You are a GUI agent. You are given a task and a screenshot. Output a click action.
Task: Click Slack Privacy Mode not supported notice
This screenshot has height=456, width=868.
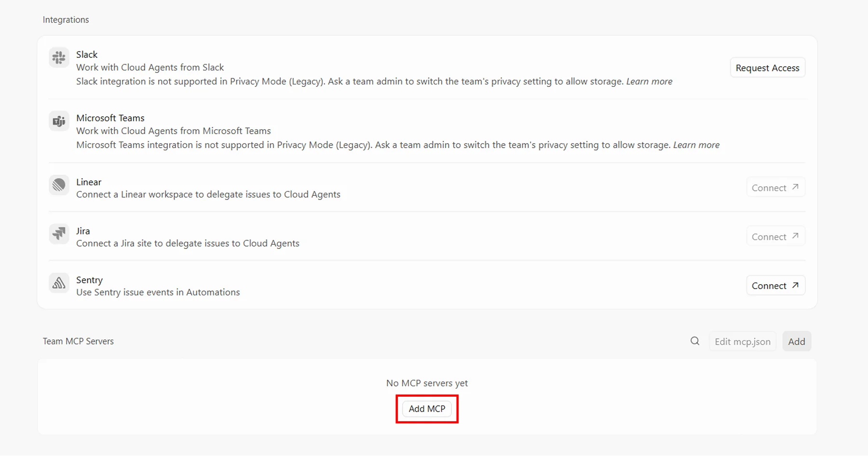point(351,82)
